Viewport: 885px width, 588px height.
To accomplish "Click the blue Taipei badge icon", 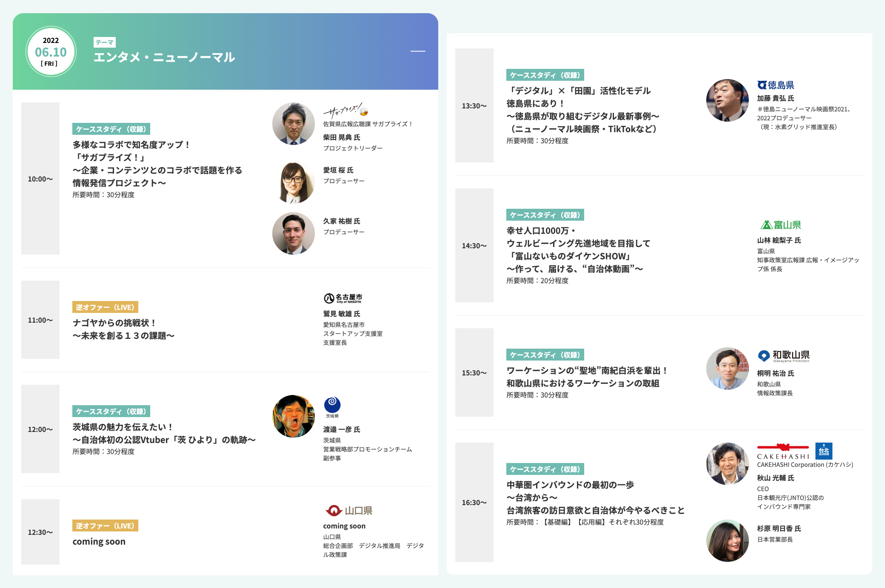I will [x=824, y=451].
